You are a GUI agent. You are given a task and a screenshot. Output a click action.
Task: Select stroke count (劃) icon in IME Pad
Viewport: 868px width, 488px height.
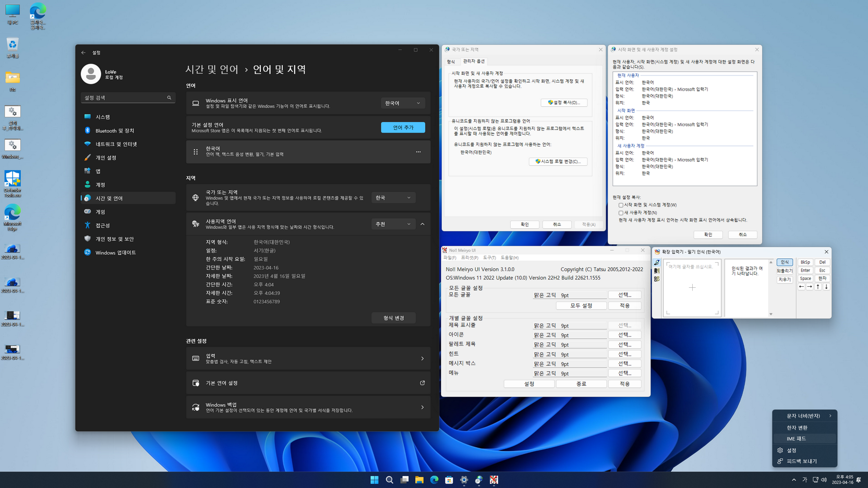click(657, 271)
